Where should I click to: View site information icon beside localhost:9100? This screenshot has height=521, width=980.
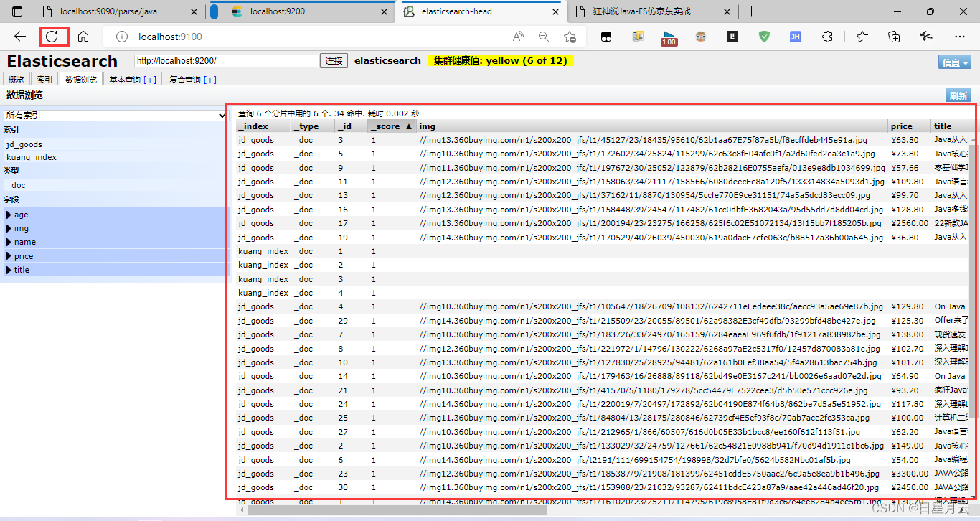(x=122, y=37)
